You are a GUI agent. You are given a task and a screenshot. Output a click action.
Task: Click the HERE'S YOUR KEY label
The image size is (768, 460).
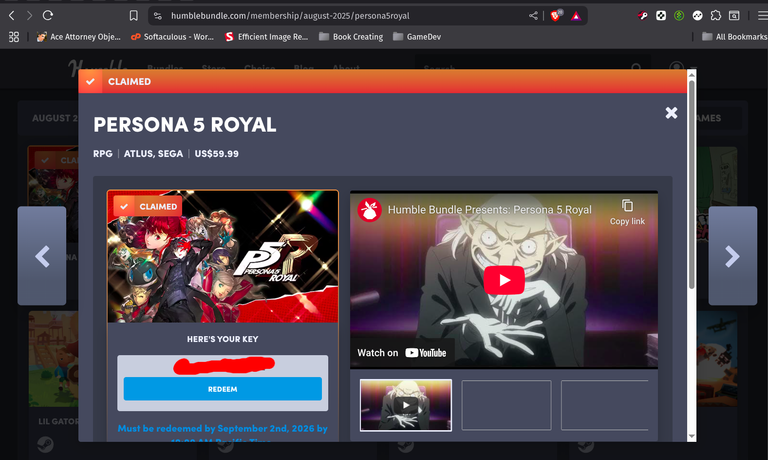(222, 339)
